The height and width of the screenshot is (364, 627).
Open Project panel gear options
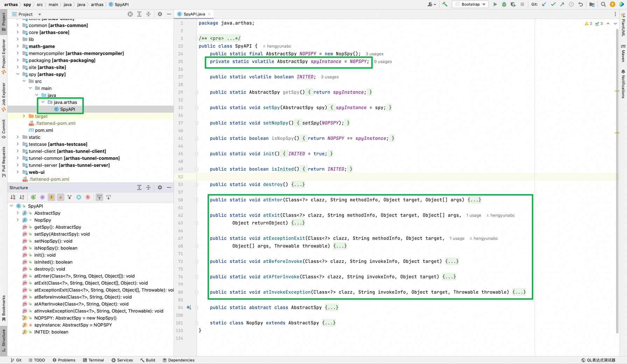[x=160, y=14]
